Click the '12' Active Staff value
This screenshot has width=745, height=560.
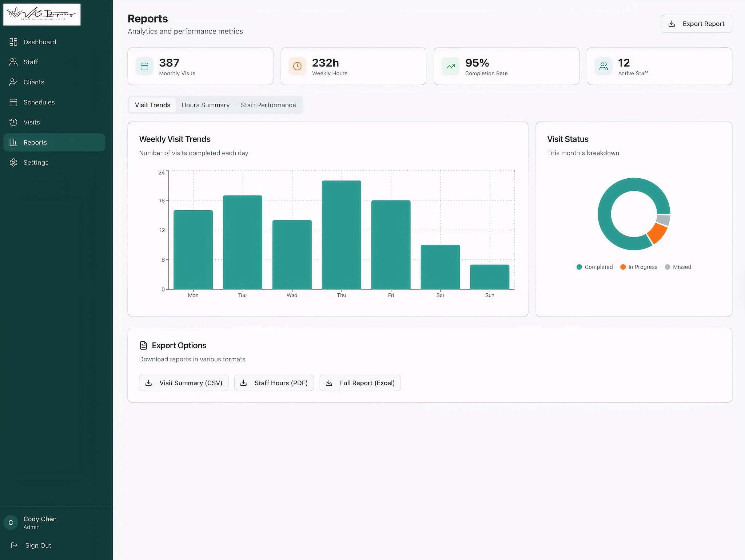[x=624, y=63]
